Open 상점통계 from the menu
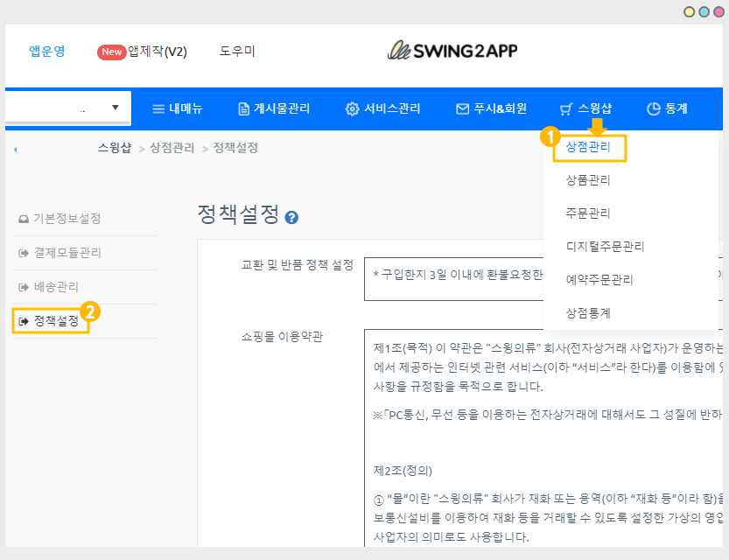The image size is (729, 560). (588, 312)
